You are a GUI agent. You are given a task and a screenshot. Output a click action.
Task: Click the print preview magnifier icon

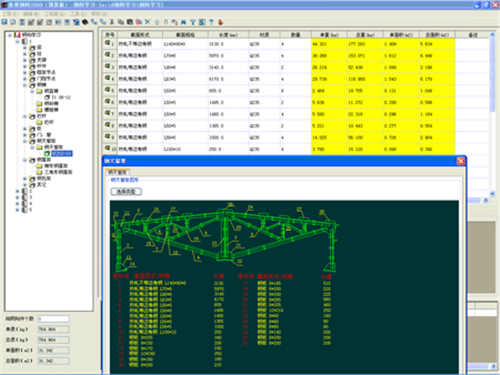[x=13, y=22]
